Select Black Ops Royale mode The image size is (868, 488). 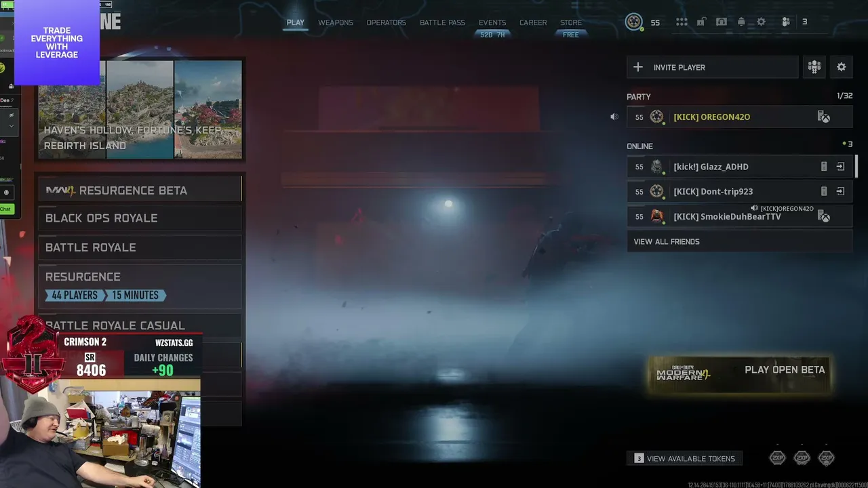(140, 218)
